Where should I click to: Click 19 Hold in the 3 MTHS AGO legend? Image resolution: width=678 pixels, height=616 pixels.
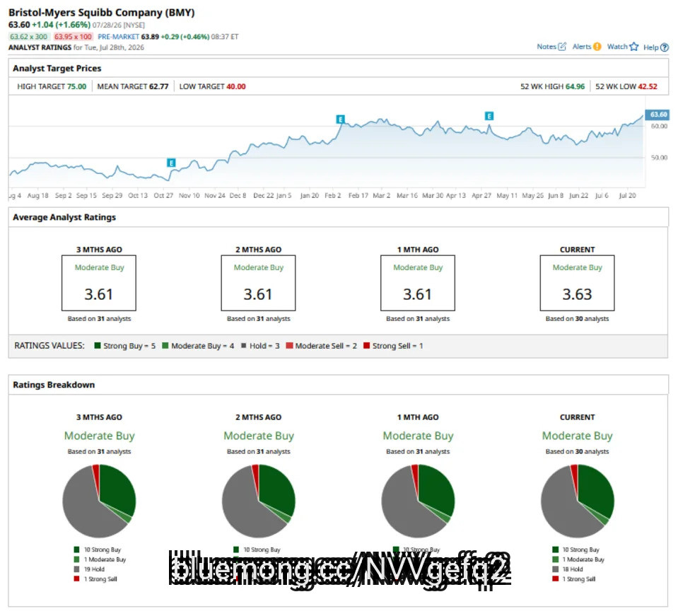coord(94,569)
